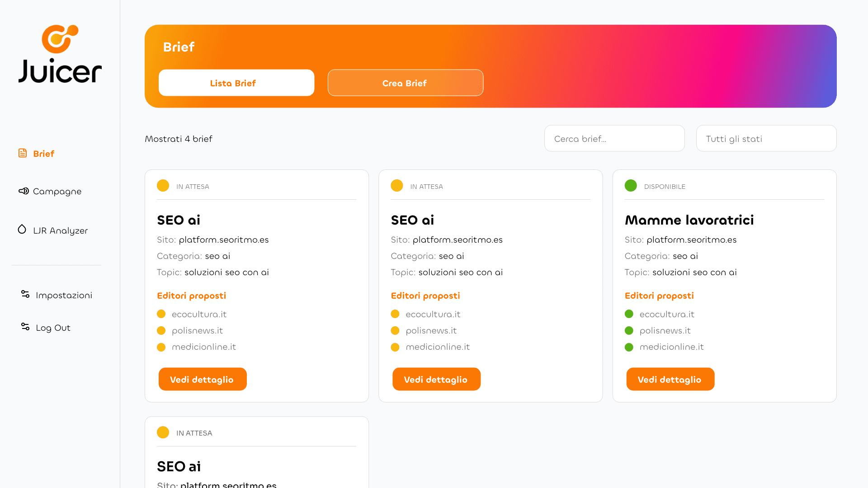Click the green DISPONIBILE status dot

[631, 186]
